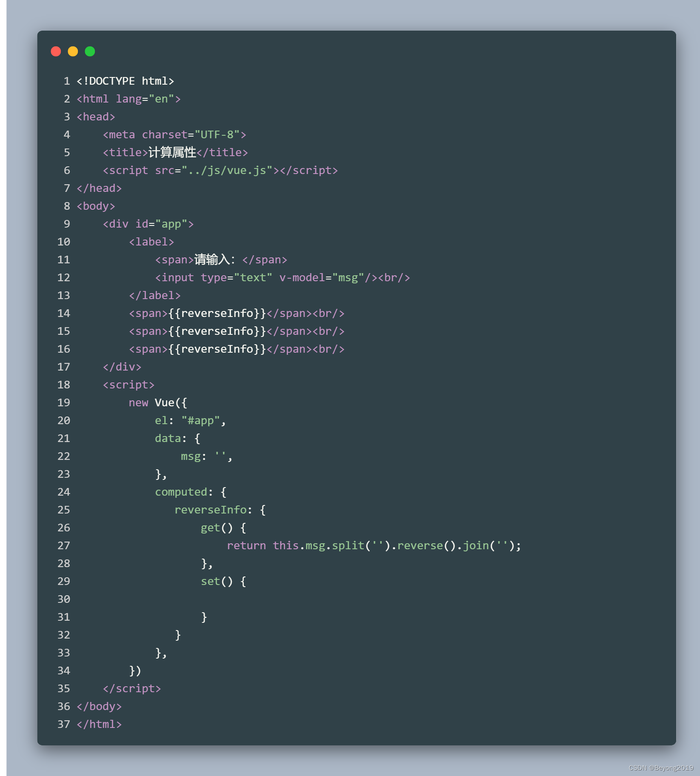Click the '<!DOCTYPE html>' line
The image size is (700, 776).
tap(125, 81)
